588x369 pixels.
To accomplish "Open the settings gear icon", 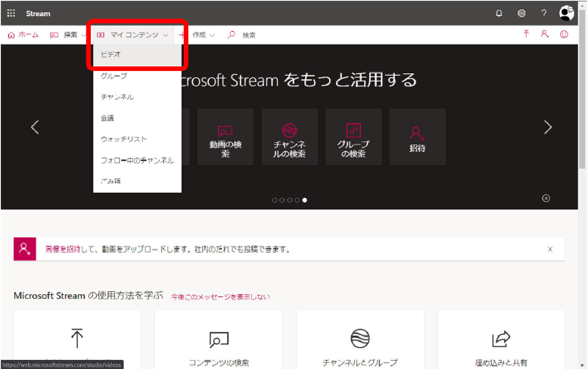I will pos(521,14).
